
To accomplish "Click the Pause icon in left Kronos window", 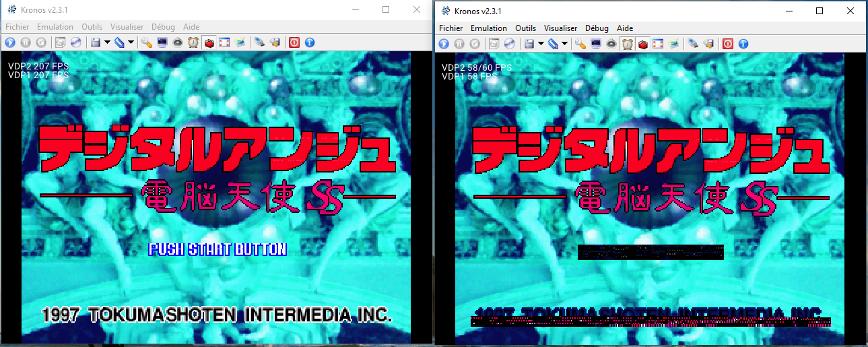I will [26, 42].
